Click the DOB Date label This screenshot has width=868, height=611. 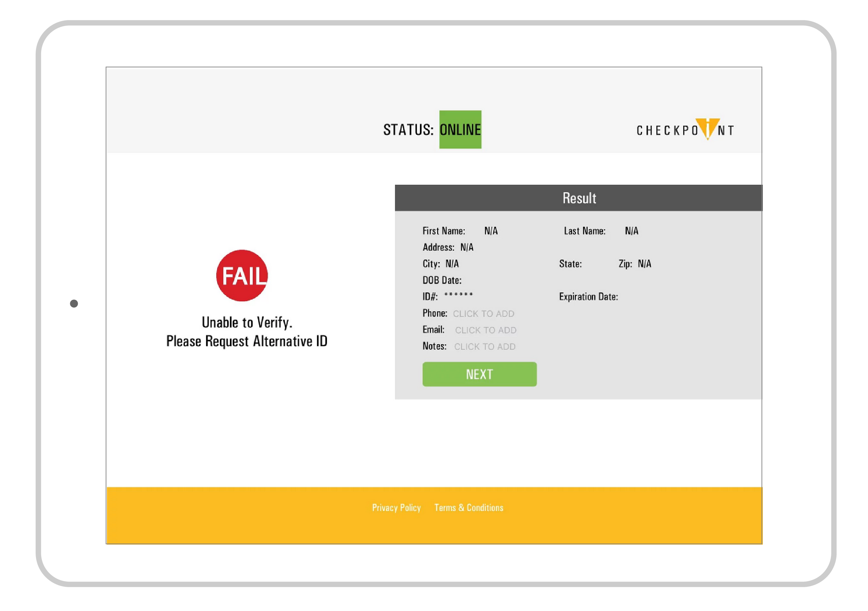tap(441, 280)
